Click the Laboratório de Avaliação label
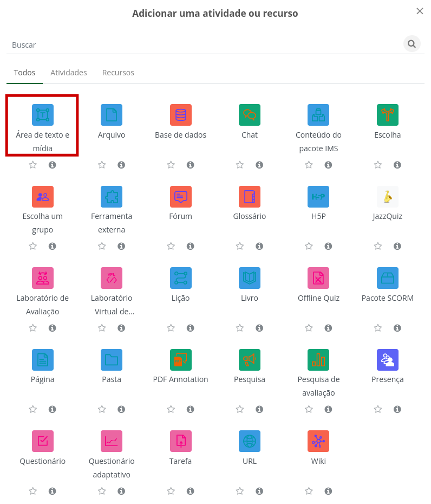 pyautogui.click(x=43, y=305)
